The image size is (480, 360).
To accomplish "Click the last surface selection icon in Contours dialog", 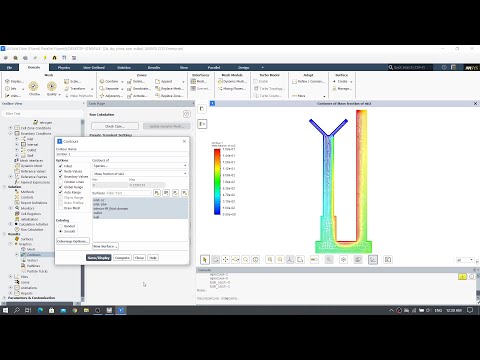I will click(185, 193).
